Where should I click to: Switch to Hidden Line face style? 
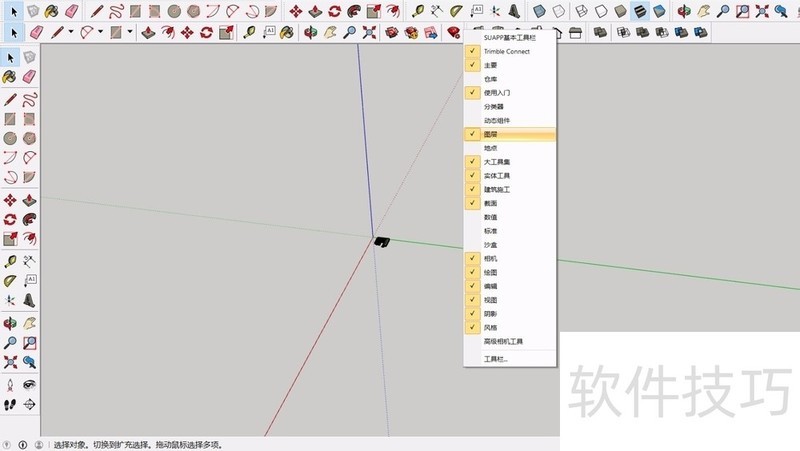click(601, 11)
